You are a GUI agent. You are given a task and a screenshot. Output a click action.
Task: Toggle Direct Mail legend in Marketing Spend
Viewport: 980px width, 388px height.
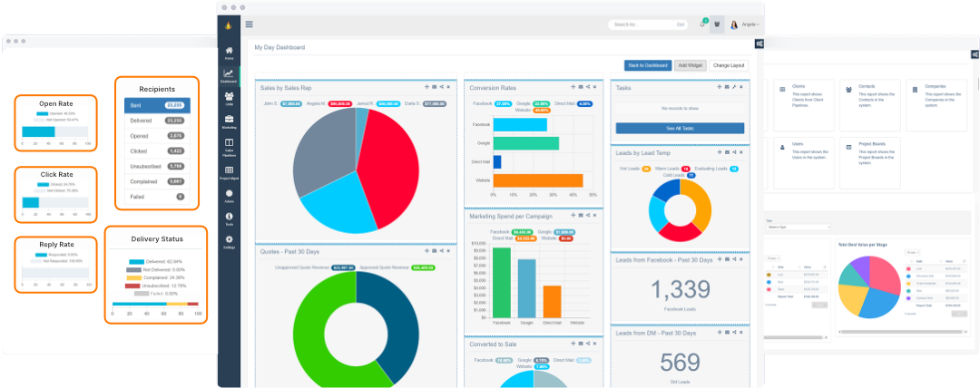point(514,238)
